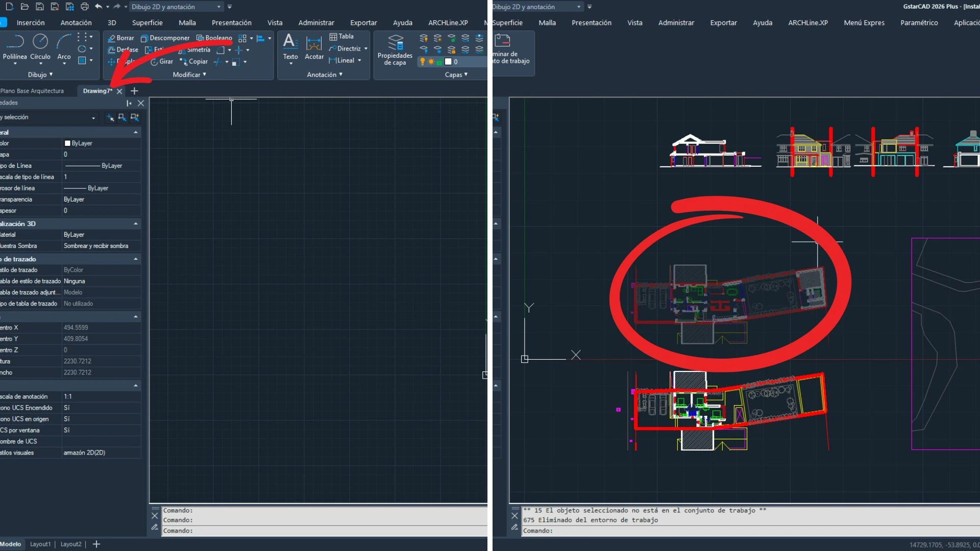
Task: Open the Anotación ribbon tab
Action: click(76, 22)
